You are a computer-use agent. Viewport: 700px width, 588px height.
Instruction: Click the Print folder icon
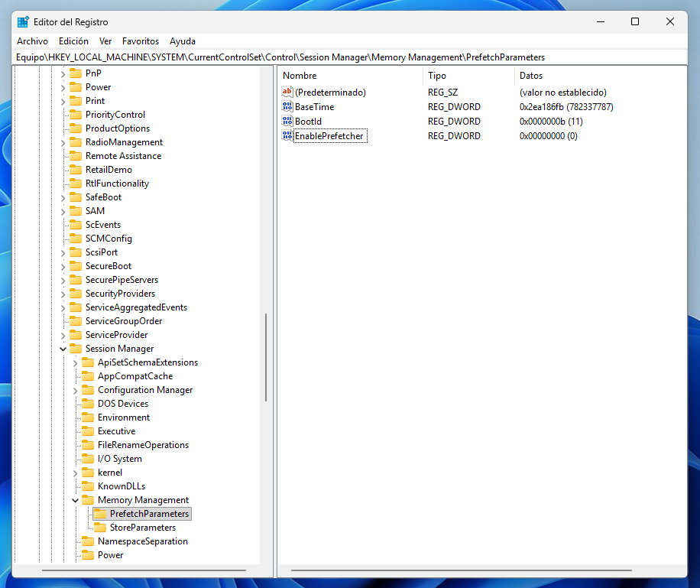click(x=76, y=101)
